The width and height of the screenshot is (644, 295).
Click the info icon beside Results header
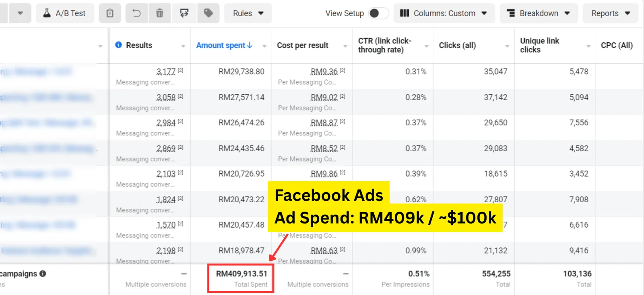pyautogui.click(x=118, y=45)
